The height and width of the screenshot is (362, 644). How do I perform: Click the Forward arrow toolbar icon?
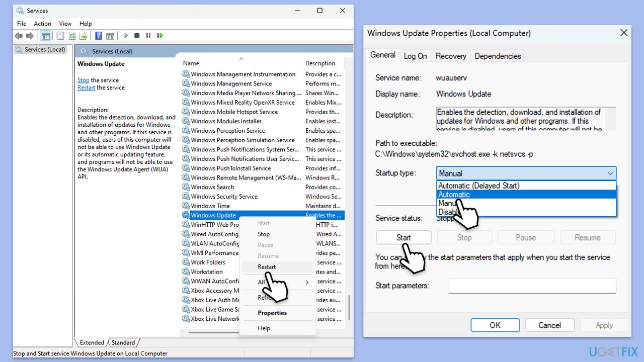30,36
